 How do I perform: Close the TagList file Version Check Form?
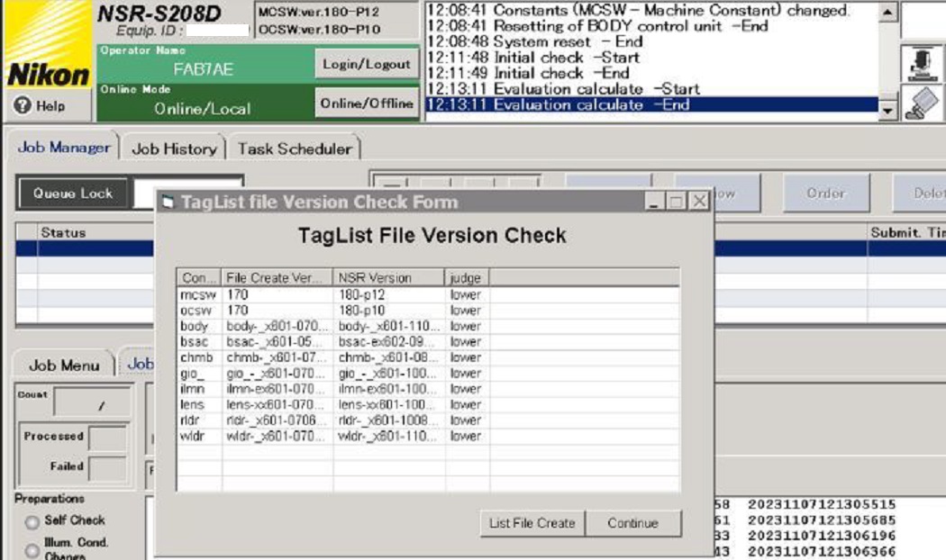[699, 202]
